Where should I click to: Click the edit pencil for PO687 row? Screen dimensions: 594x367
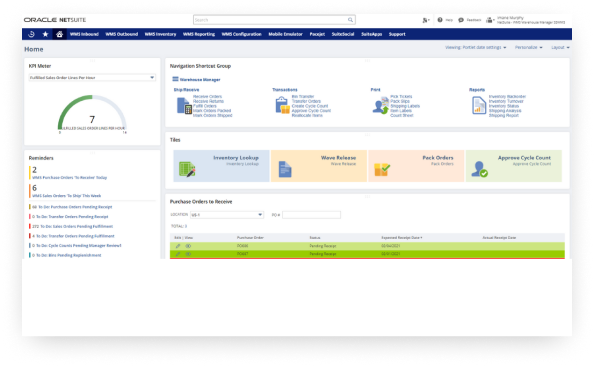click(x=178, y=254)
